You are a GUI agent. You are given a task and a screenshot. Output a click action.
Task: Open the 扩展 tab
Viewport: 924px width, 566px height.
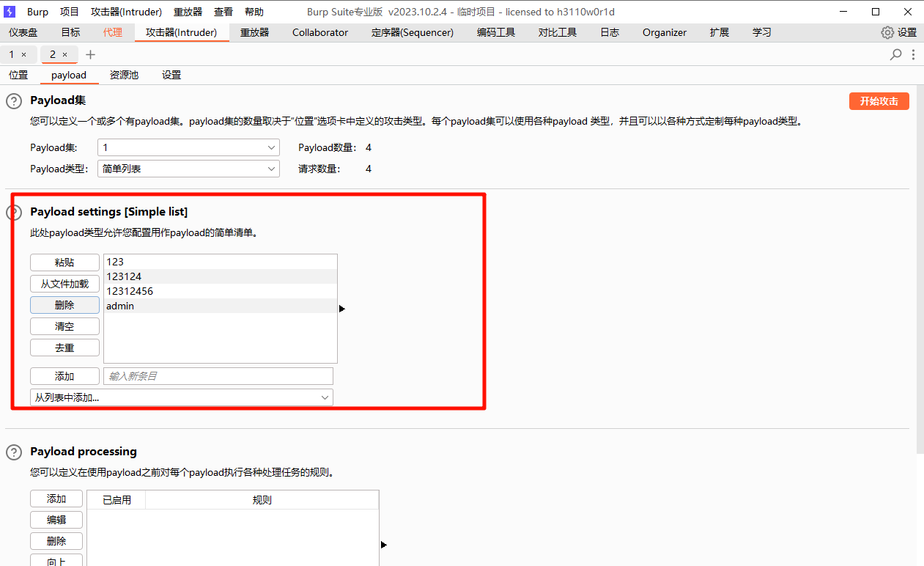coord(720,32)
